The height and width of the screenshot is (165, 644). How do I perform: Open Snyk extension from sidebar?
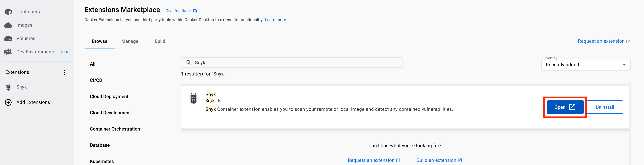[21, 87]
